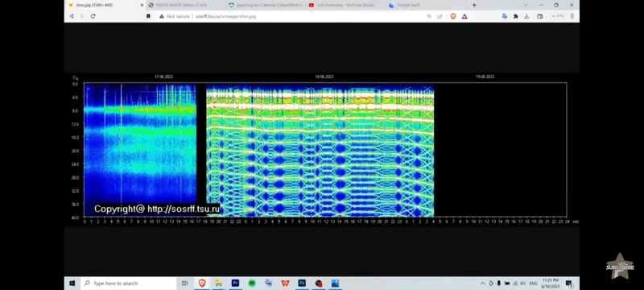Image resolution: width=644 pixels, height=290 pixels.
Task: Switch to the Google Earth tab
Action: pos(405,5)
